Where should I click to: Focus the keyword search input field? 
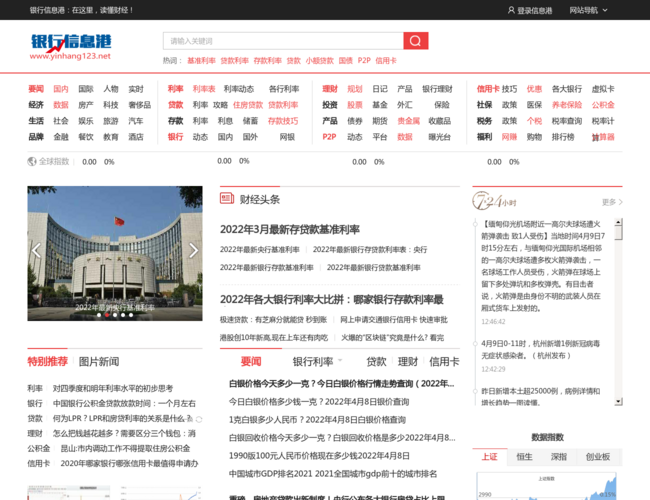coord(283,41)
